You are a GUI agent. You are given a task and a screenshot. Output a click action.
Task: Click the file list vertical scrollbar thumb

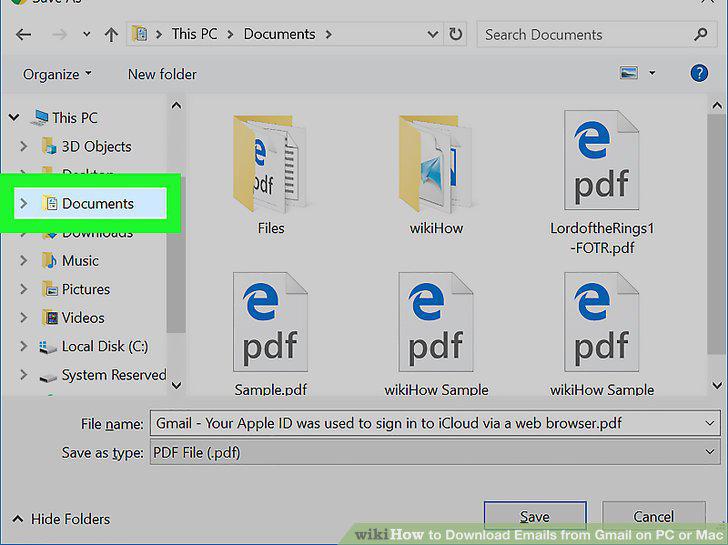click(x=716, y=234)
